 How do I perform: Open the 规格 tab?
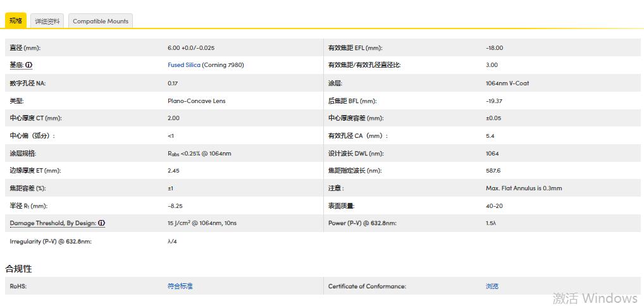(x=16, y=20)
